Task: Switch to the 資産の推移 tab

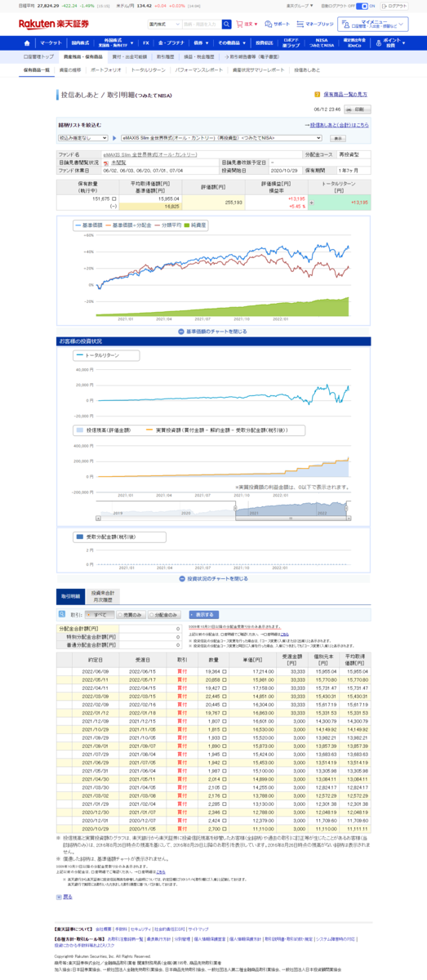Action: (69, 70)
